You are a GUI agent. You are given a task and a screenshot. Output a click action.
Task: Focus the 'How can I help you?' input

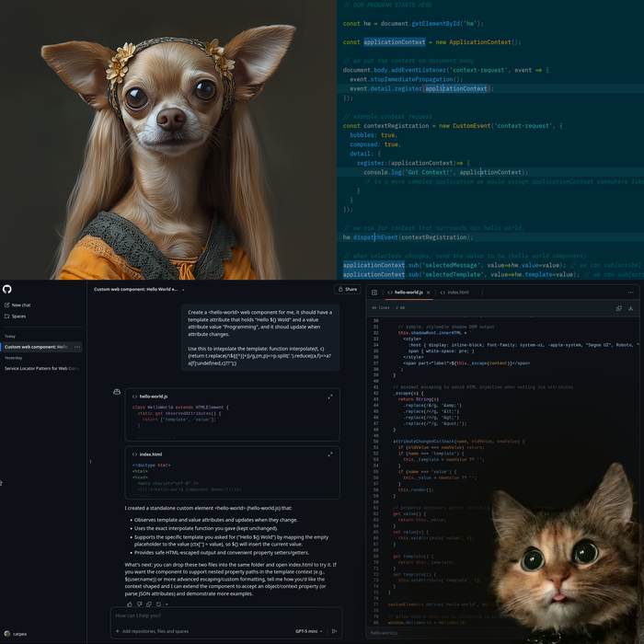(x=221, y=615)
